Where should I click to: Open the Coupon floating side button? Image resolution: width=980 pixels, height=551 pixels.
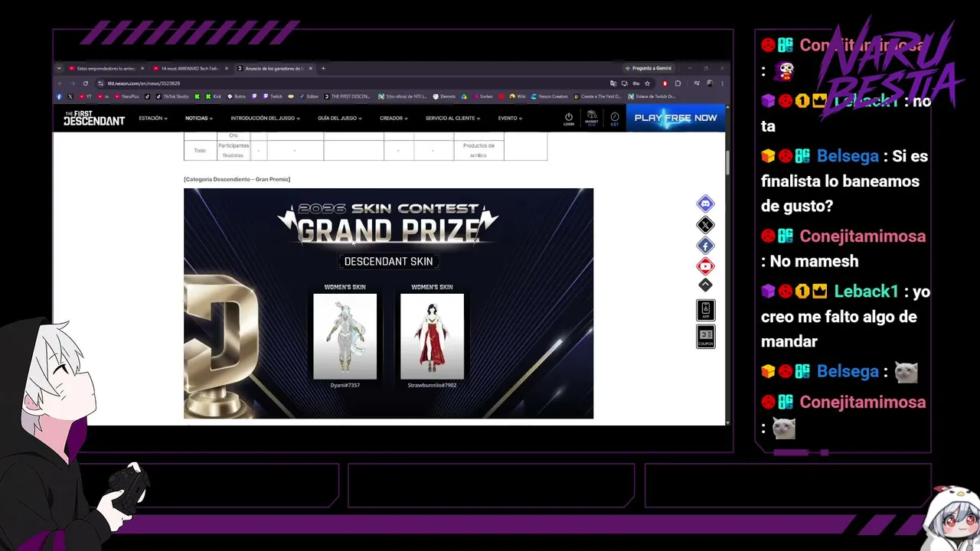click(705, 337)
